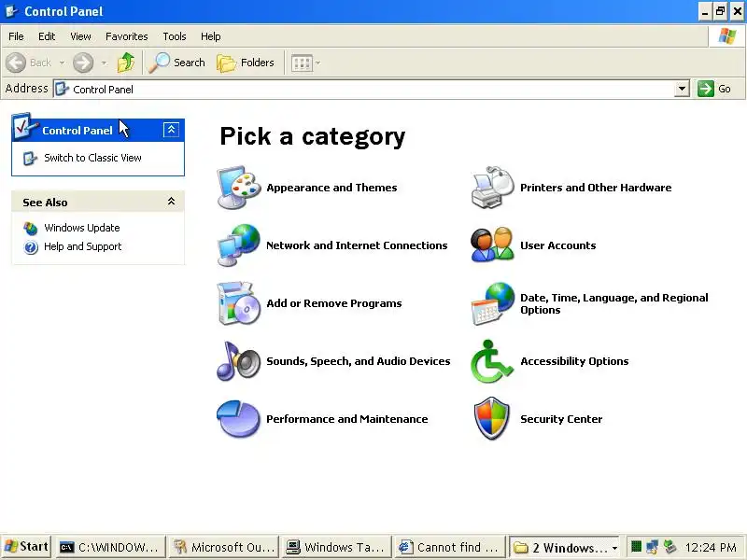The width and height of the screenshot is (747, 560).
Task: Open Sounds, Speech, and Audio Devices link
Action: 359,361
